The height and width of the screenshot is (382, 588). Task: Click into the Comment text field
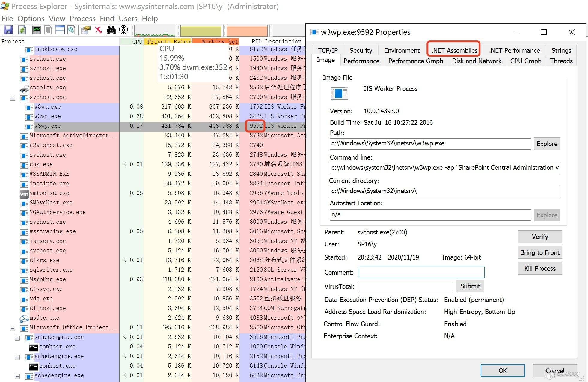pos(421,272)
